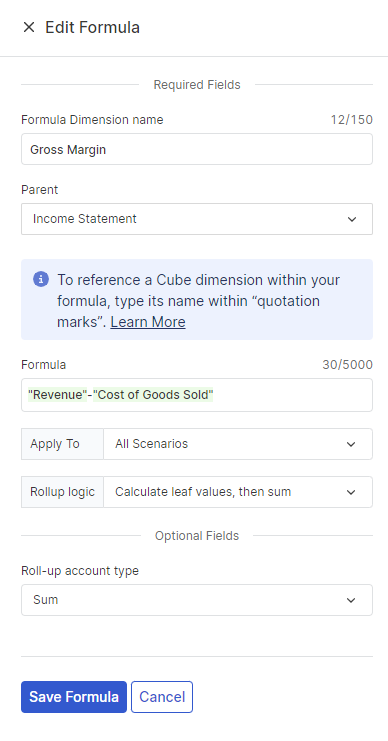Click the Apply To chevron arrow

click(x=351, y=444)
